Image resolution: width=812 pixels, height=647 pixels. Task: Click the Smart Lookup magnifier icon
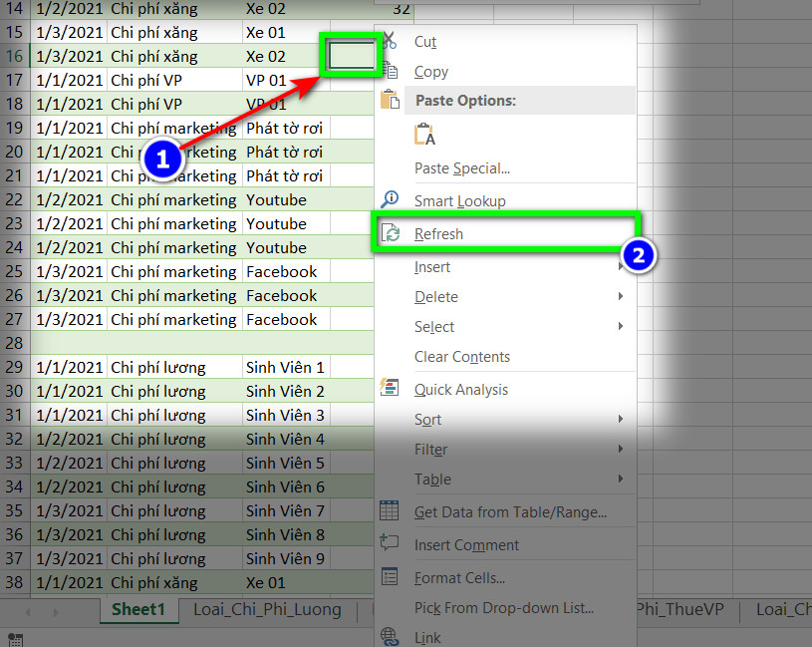pyautogui.click(x=390, y=199)
